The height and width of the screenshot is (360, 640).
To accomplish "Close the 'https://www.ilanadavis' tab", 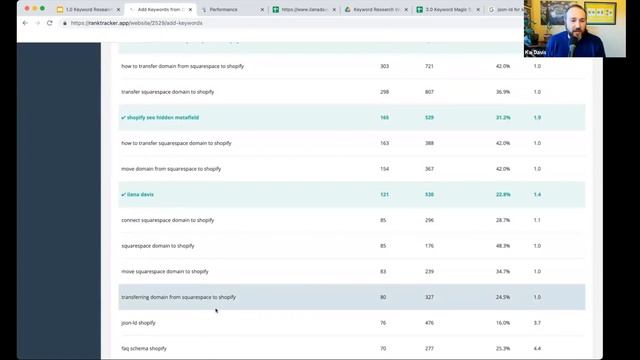I will [334, 9].
